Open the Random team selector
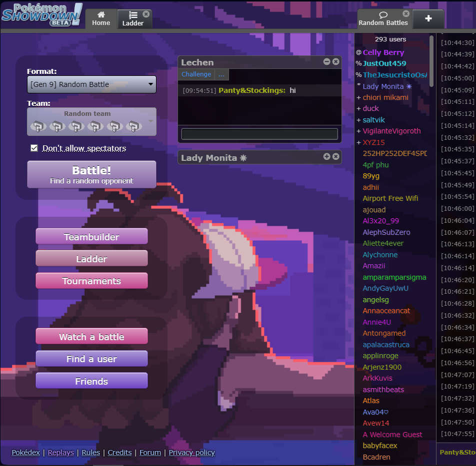476x466 pixels. pyautogui.click(x=91, y=121)
